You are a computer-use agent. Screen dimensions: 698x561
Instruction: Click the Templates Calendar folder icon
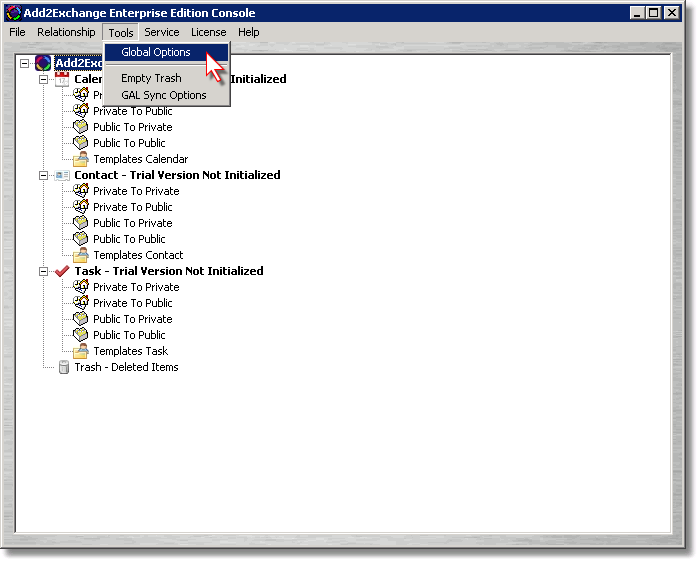point(81,159)
